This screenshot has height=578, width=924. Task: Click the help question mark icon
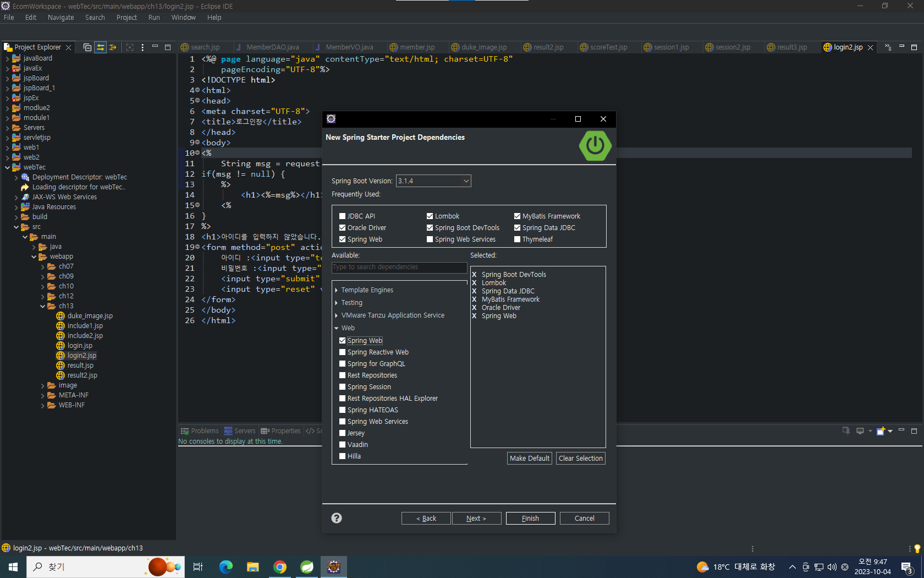[x=337, y=518]
